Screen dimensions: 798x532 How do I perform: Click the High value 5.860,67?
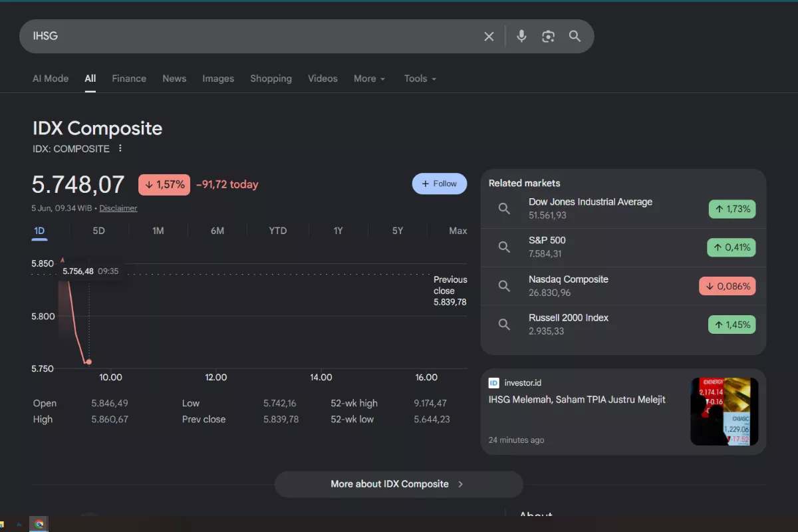click(x=110, y=419)
